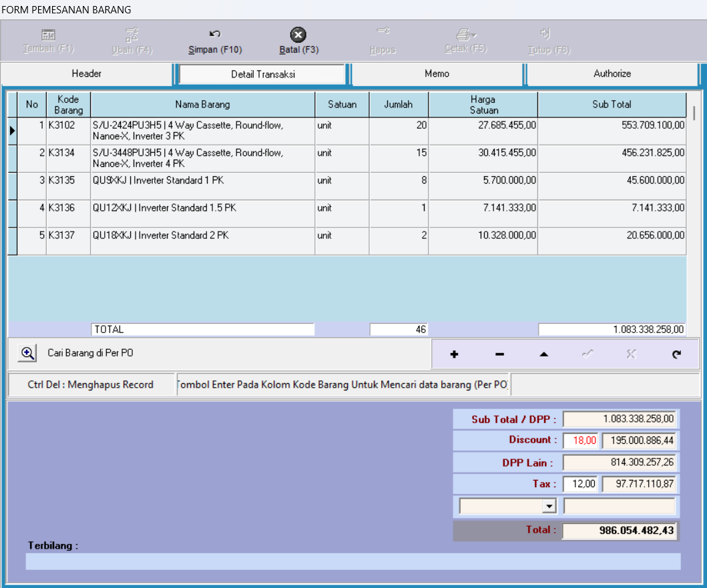707x588 pixels.
Task: Delete record using the minus button
Action: tap(499, 354)
